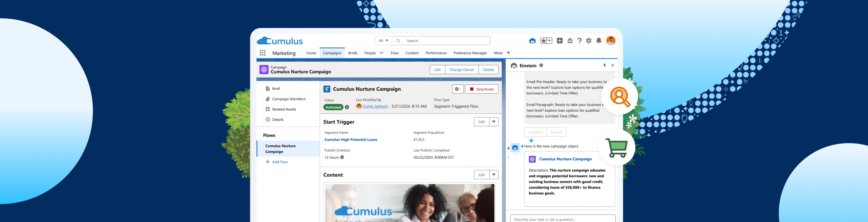Click the Delete button

(x=488, y=70)
